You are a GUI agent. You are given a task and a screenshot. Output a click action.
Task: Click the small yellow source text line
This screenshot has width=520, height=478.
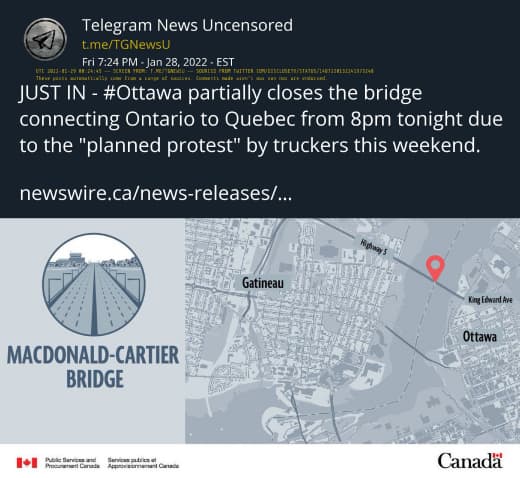[205, 71]
